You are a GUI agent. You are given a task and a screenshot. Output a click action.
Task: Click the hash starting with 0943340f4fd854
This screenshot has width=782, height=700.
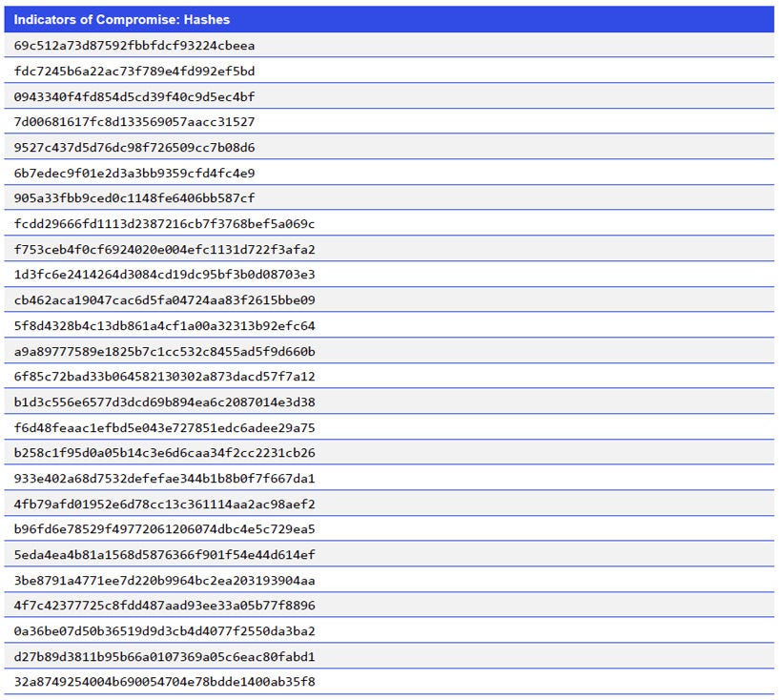(138, 96)
